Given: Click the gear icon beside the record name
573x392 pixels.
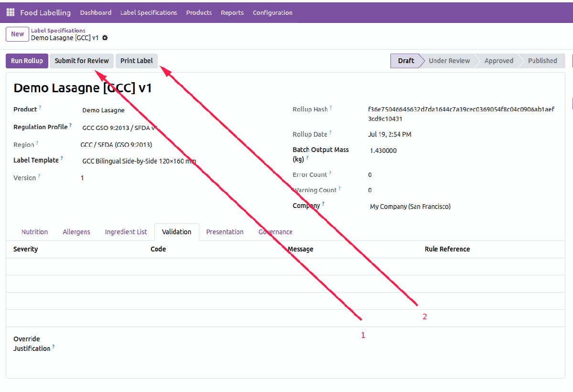Looking at the screenshot, I should click(x=105, y=38).
